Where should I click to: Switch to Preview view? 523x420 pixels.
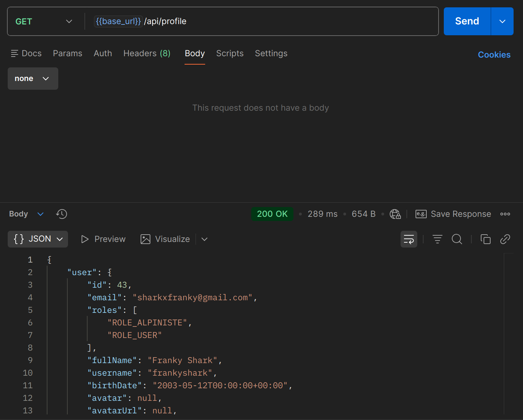(103, 239)
